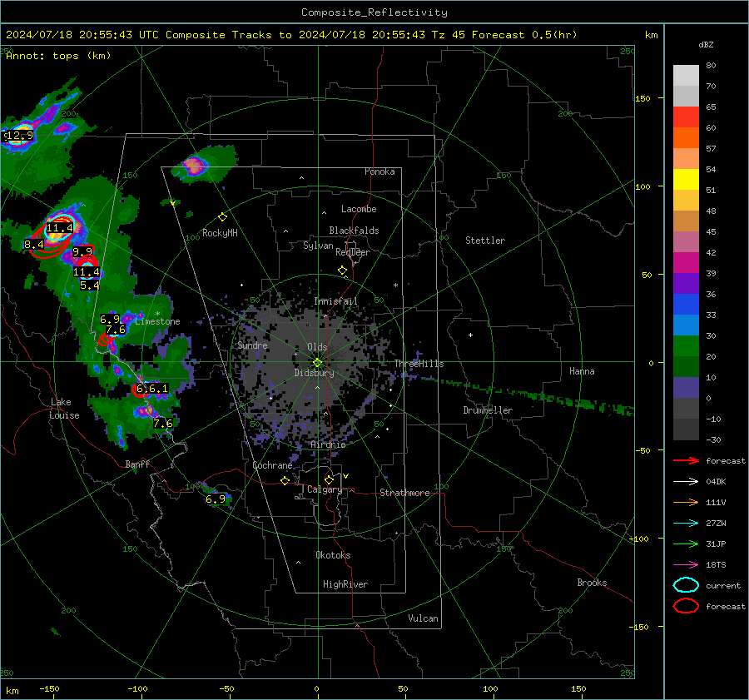
Task: Select the light gray swatch between 80 and 70 dBZ
Action: (686, 76)
